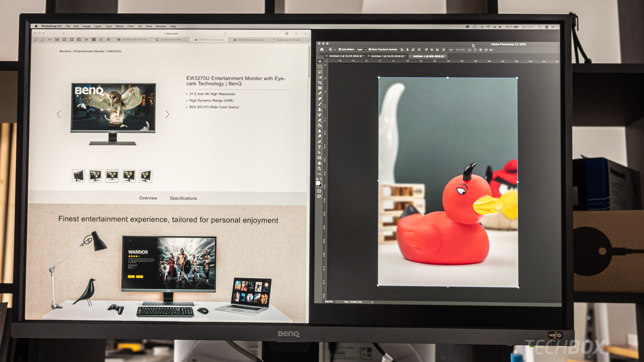Open the Filter menu
This screenshot has height=362, width=644.
click(x=131, y=26)
